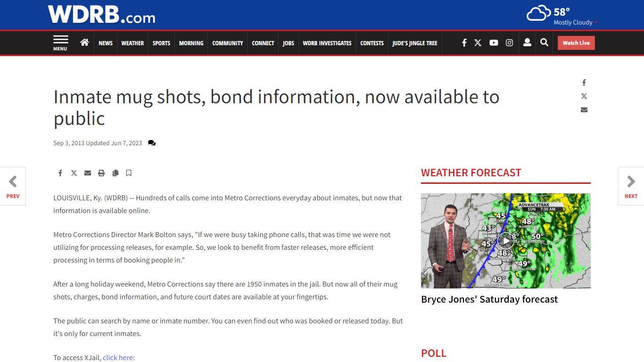The image size is (644, 362).
Task: Email article from top-right share column
Action: 584,110
